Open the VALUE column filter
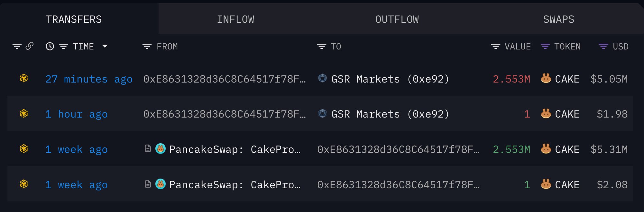This screenshot has height=212, width=644. coord(495,47)
